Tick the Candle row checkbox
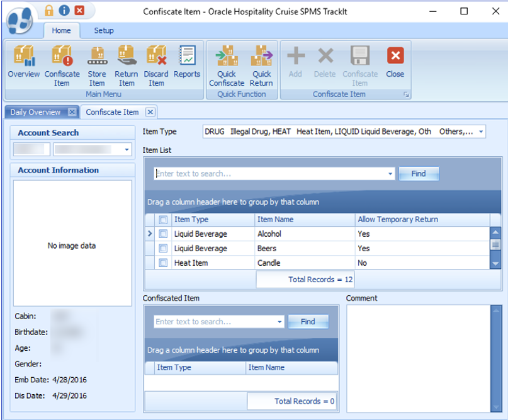The image size is (508, 420). point(163,263)
